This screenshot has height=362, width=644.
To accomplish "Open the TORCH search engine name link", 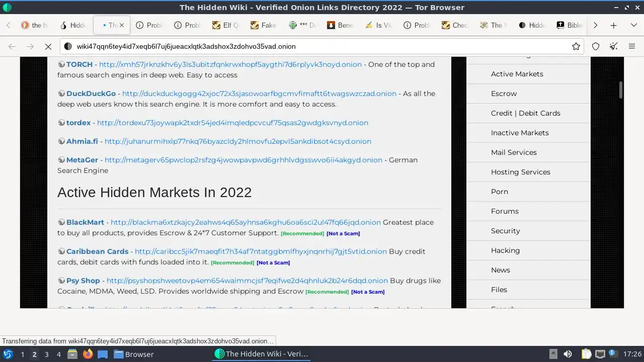I will click(x=79, y=64).
